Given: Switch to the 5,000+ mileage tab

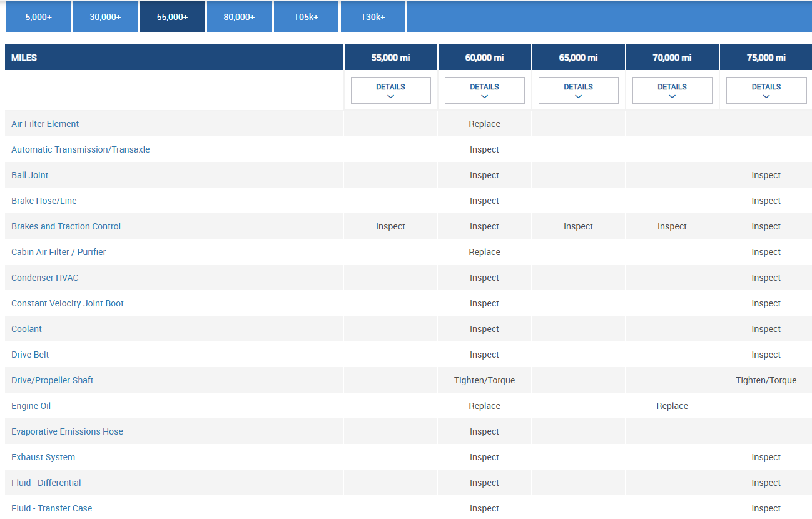Looking at the screenshot, I should click(x=39, y=17).
